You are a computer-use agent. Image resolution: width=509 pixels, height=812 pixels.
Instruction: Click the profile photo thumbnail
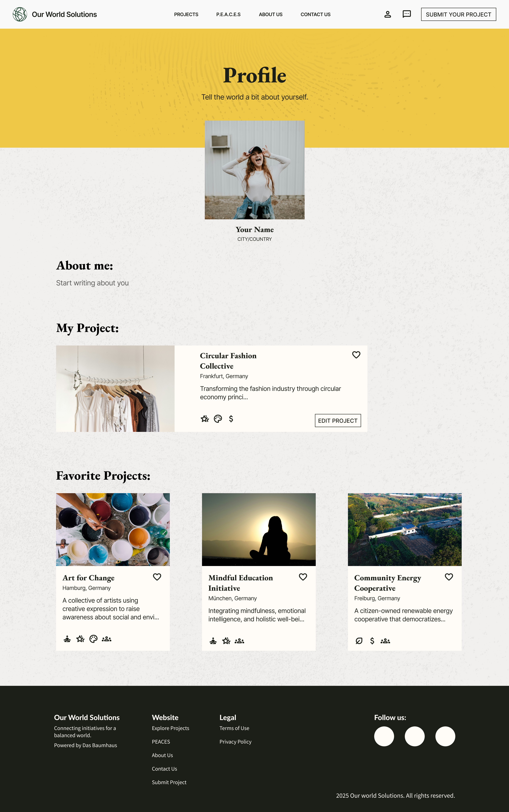tap(254, 170)
